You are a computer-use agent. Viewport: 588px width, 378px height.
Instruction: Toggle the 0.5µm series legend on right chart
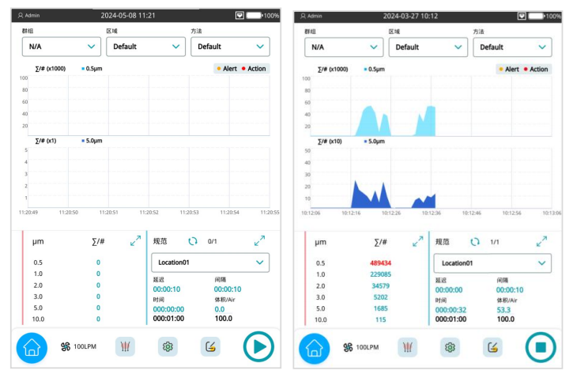(376, 69)
